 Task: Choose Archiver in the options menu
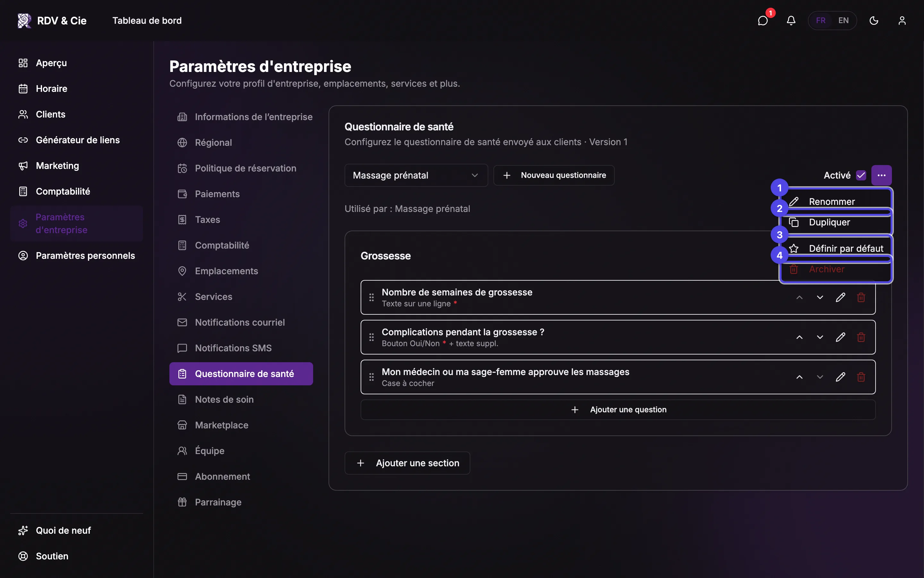click(836, 269)
